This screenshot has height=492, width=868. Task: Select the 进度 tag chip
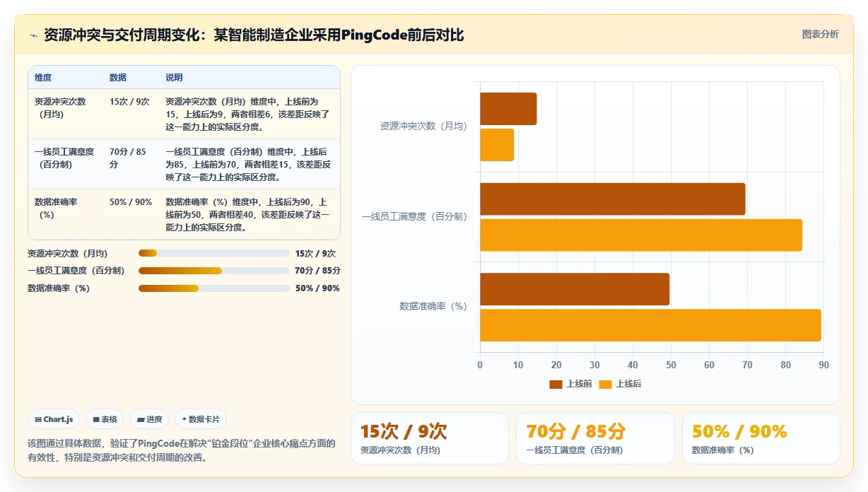point(149,419)
